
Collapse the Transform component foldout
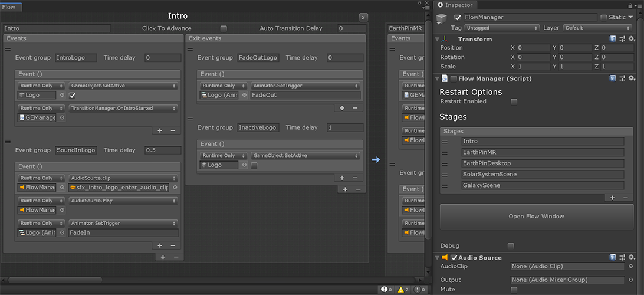point(437,39)
